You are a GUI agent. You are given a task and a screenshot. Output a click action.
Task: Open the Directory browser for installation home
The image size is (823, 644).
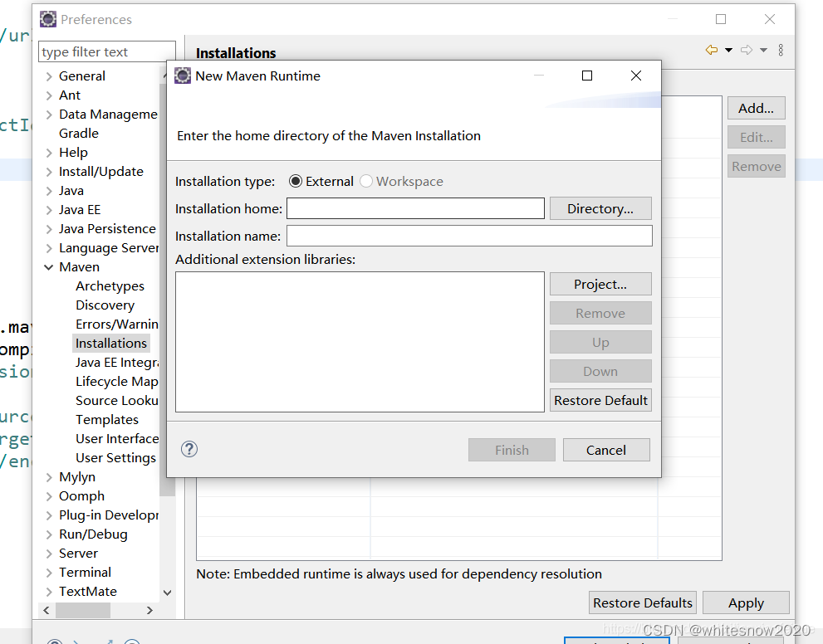[x=600, y=208]
